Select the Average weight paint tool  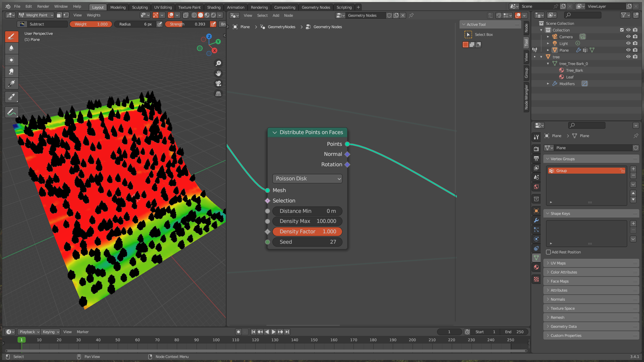coord(11,60)
